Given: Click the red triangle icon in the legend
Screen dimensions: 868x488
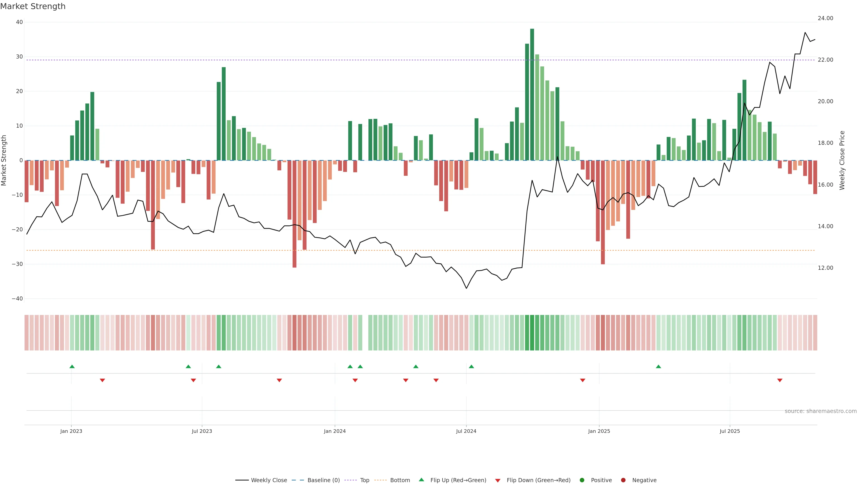Looking at the screenshot, I should point(498,481).
